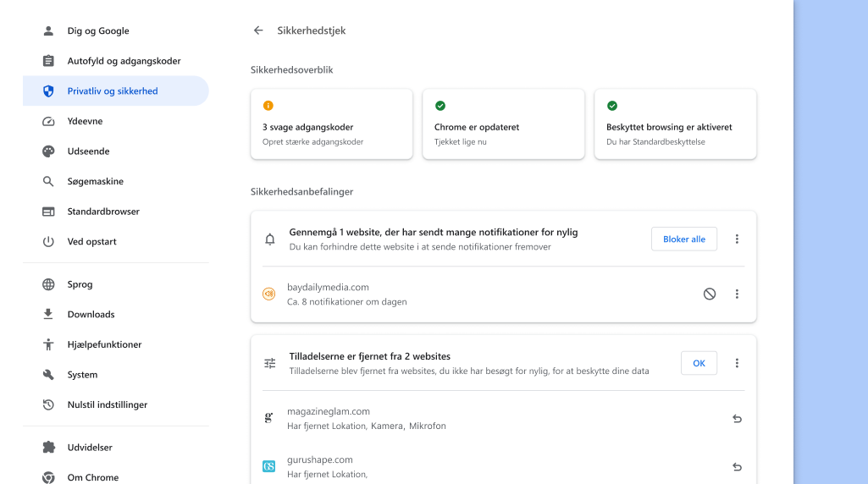Open Beskyttet browsing er aktiveret card
The height and width of the screenshot is (484, 868).
676,124
